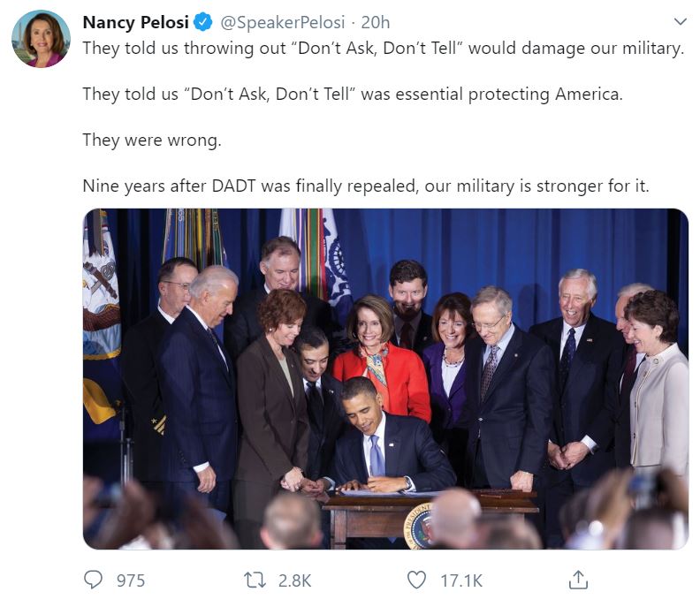The width and height of the screenshot is (700, 607).
Task: Click the 17.1K likes count
Action: pyautogui.click(x=461, y=580)
